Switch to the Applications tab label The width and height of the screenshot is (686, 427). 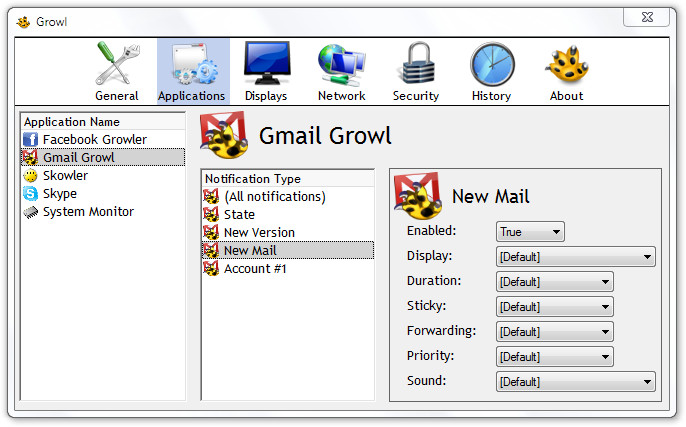click(x=192, y=96)
